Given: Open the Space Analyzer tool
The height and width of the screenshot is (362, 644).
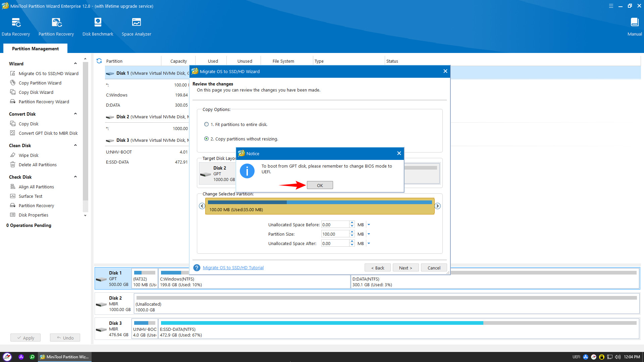Looking at the screenshot, I should tap(136, 23).
